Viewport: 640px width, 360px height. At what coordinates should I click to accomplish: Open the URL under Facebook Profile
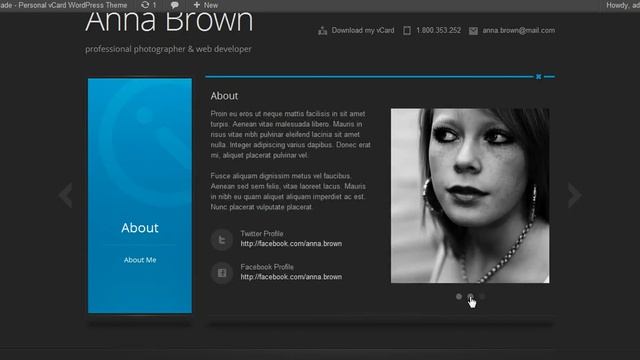point(291,277)
